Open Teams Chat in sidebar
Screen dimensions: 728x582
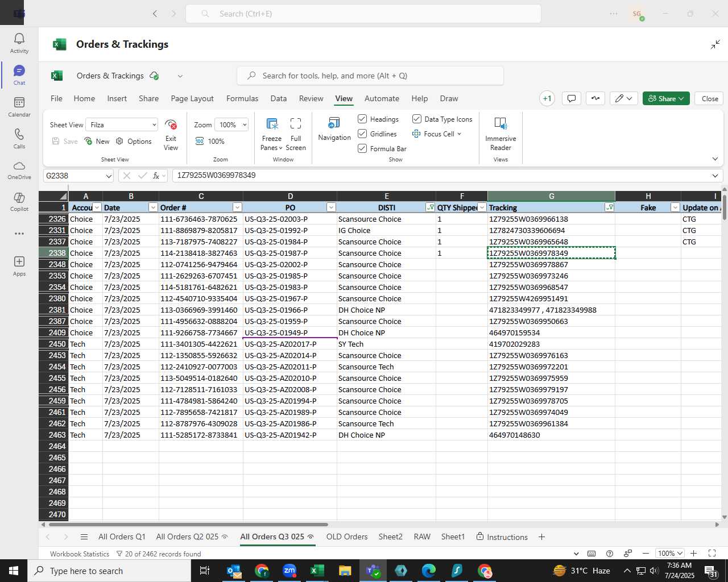(x=19, y=74)
